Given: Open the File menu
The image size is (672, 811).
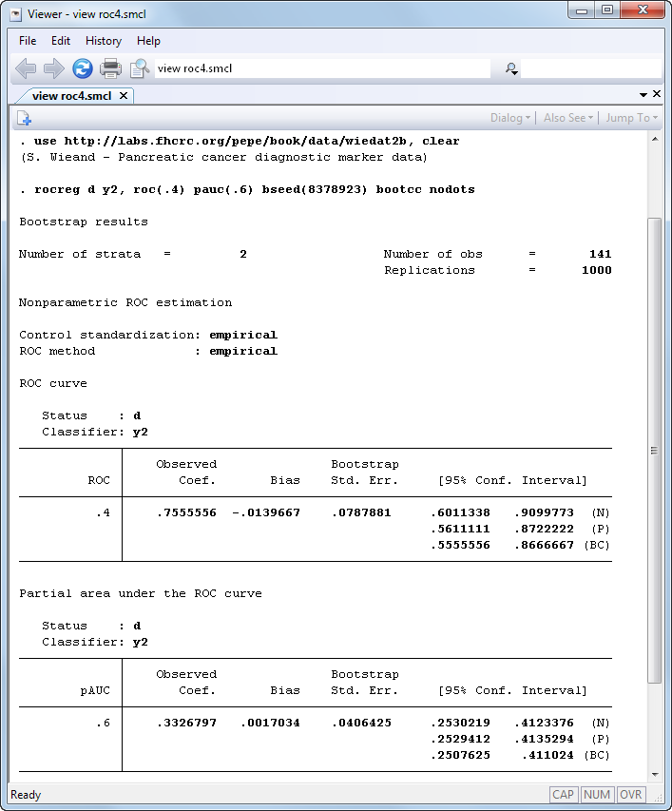Looking at the screenshot, I should click(28, 41).
